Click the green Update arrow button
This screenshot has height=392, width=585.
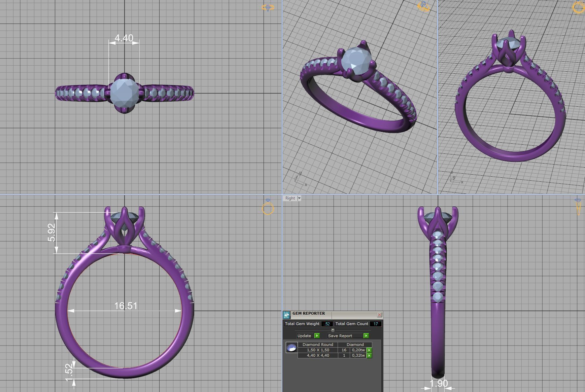point(317,336)
